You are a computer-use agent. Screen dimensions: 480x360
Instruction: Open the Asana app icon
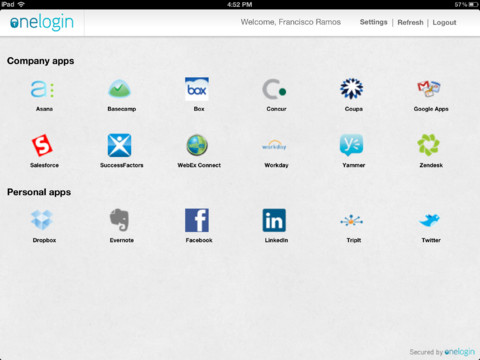coord(42,89)
